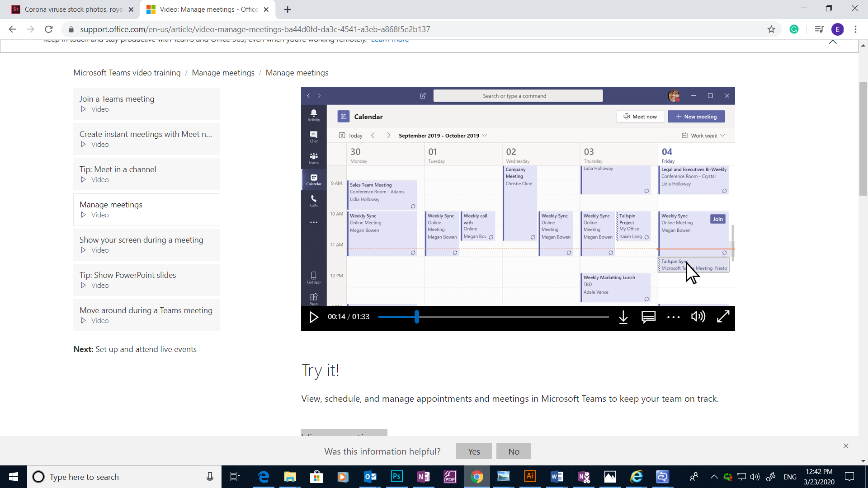Viewport: 868px width, 488px height.
Task: Open a new browser tab
Action: click(288, 9)
